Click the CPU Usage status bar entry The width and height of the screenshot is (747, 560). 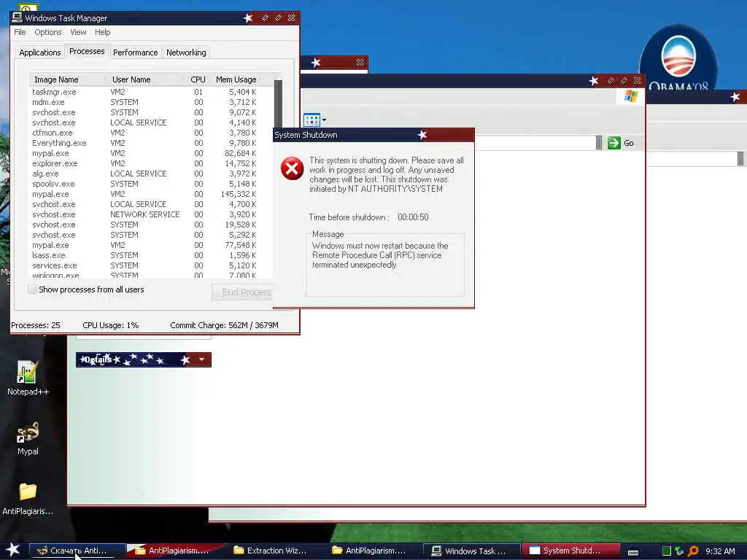(111, 325)
